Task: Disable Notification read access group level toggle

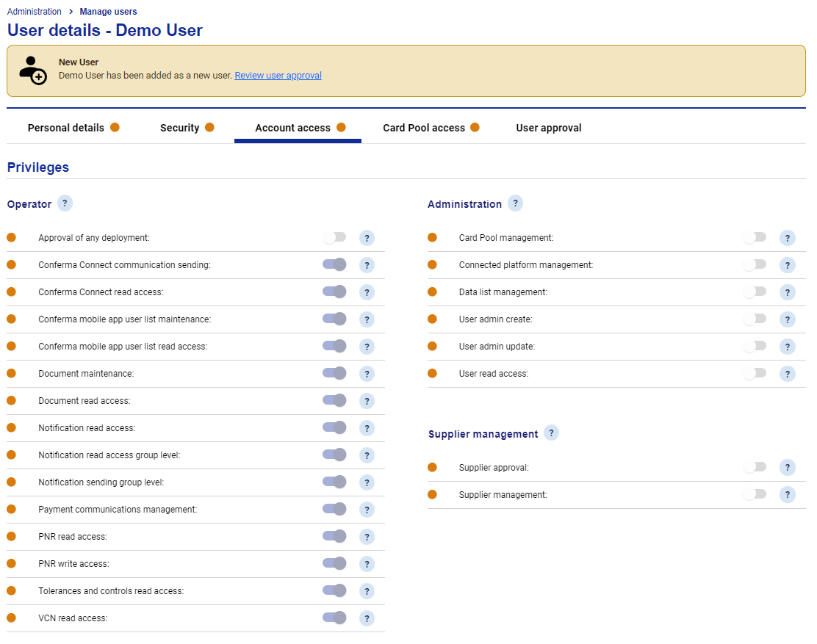Action: pos(334,455)
